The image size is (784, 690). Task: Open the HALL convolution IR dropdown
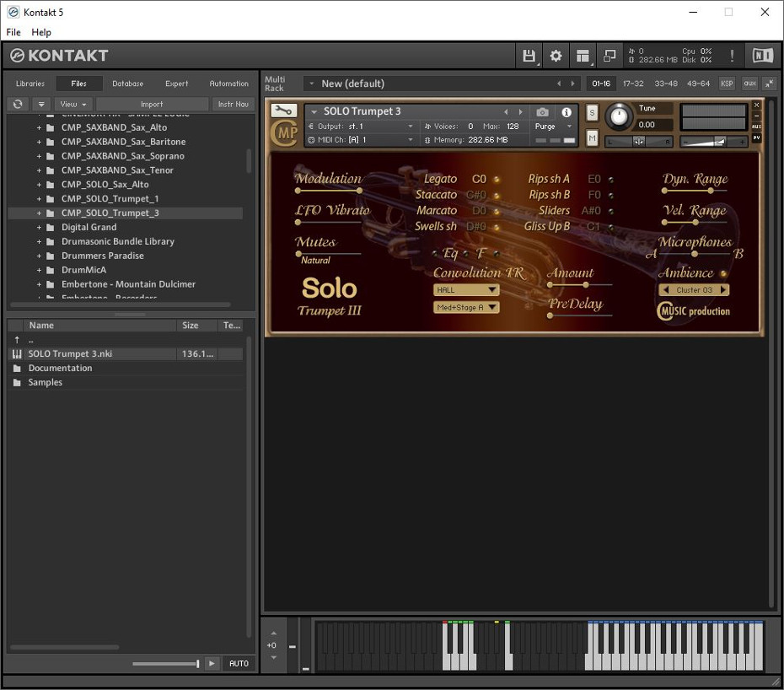click(466, 289)
